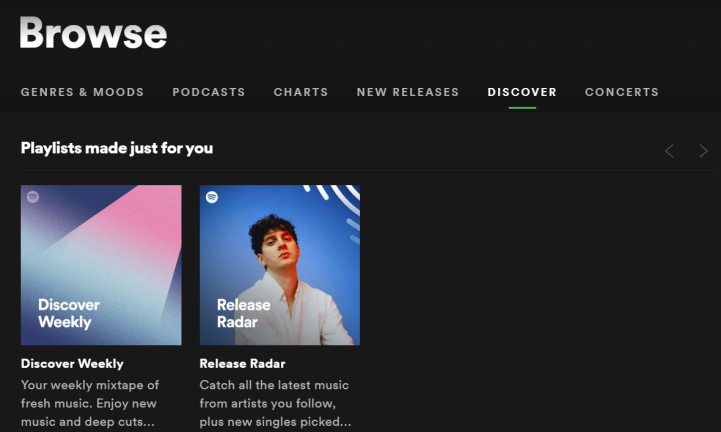Open the Release Radar cover art
The image size is (721, 432).
(x=280, y=265)
